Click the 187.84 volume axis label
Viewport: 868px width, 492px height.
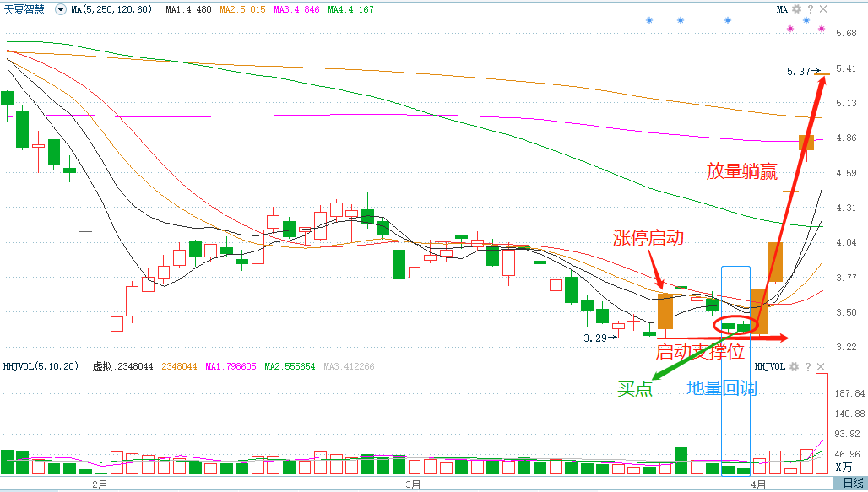click(849, 393)
